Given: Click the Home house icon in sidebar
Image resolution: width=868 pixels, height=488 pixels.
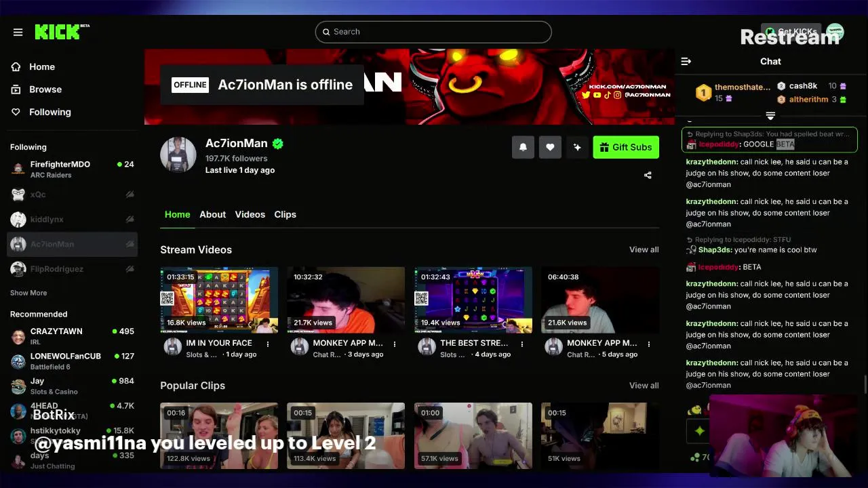Looking at the screenshot, I should pos(16,66).
